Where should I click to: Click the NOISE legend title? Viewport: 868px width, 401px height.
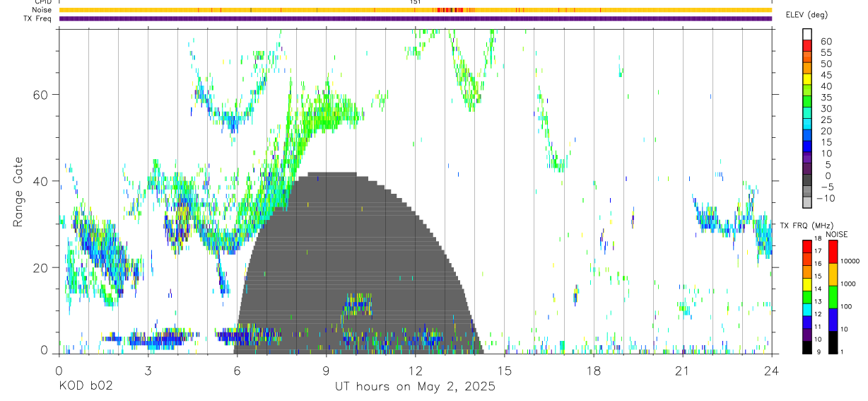(x=837, y=235)
